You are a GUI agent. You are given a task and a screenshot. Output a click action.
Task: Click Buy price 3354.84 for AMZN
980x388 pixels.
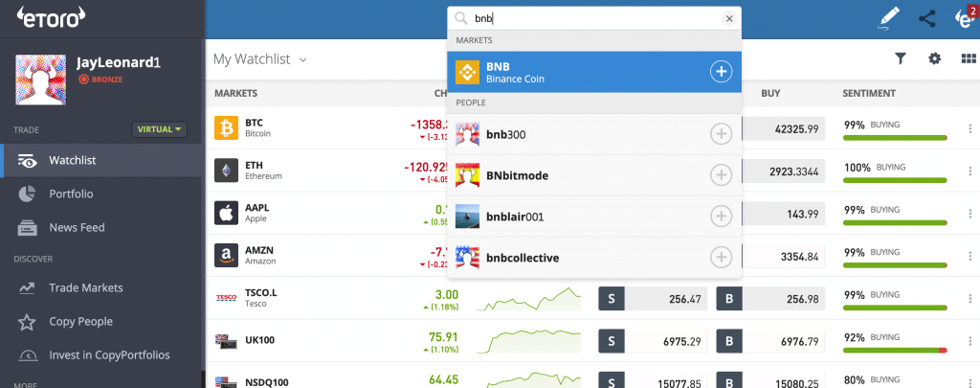pos(784,256)
